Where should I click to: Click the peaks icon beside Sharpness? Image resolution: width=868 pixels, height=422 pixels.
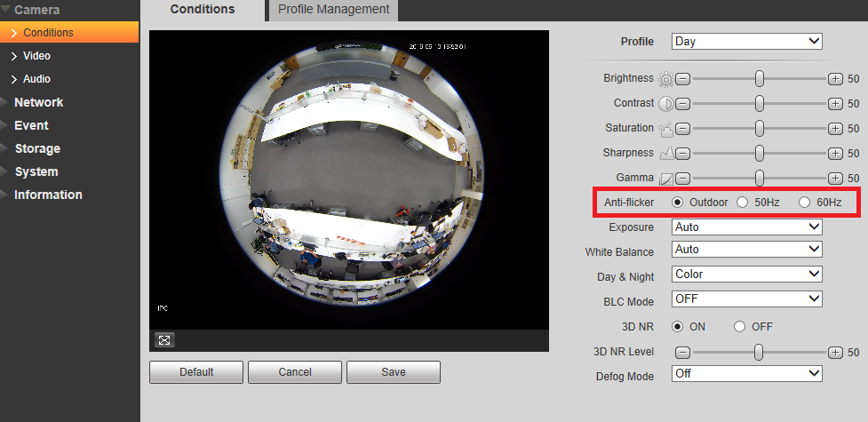666,154
